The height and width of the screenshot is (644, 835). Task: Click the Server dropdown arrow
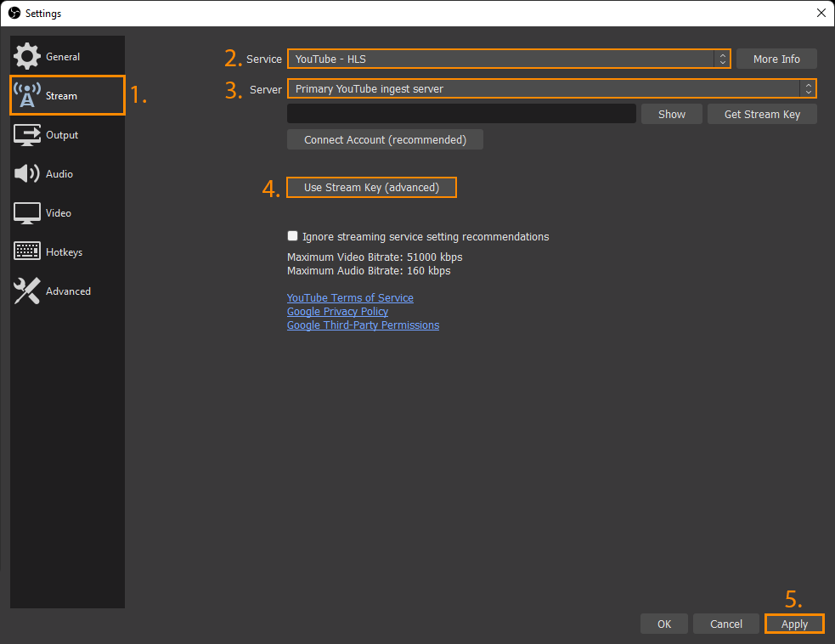[x=809, y=88]
